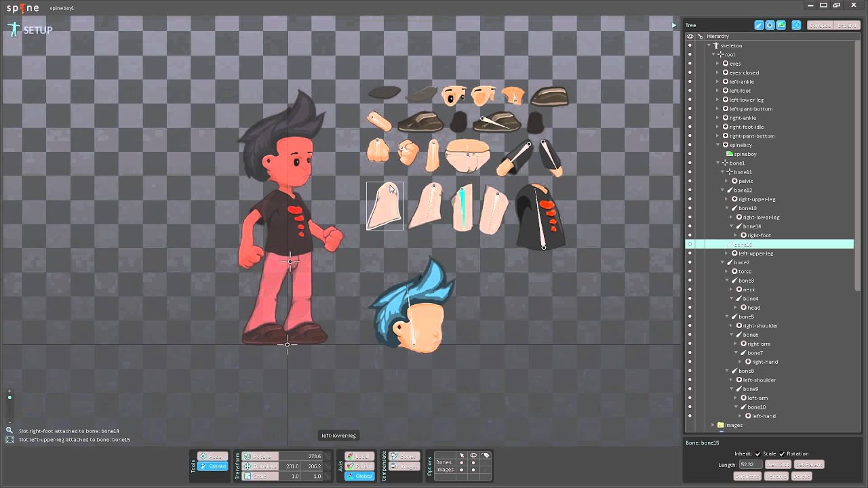Select left-arm in the hierarchy
The width and height of the screenshot is (868, 488).
(758, 398)
